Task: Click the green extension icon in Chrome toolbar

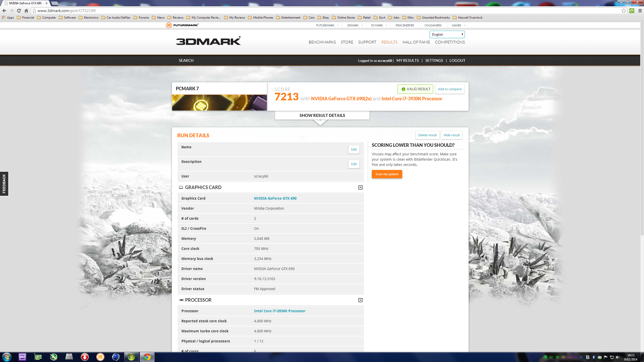Action: click(632, 11)
